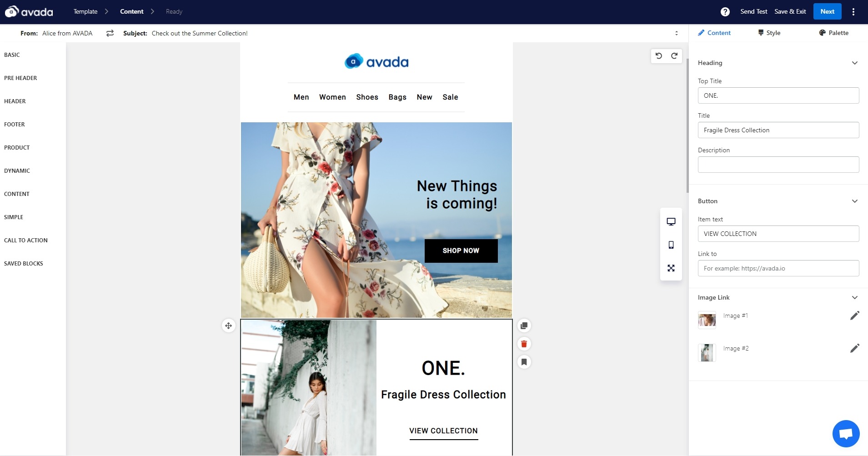Delete the selected block with trash icon

click(x=524, y=344)
